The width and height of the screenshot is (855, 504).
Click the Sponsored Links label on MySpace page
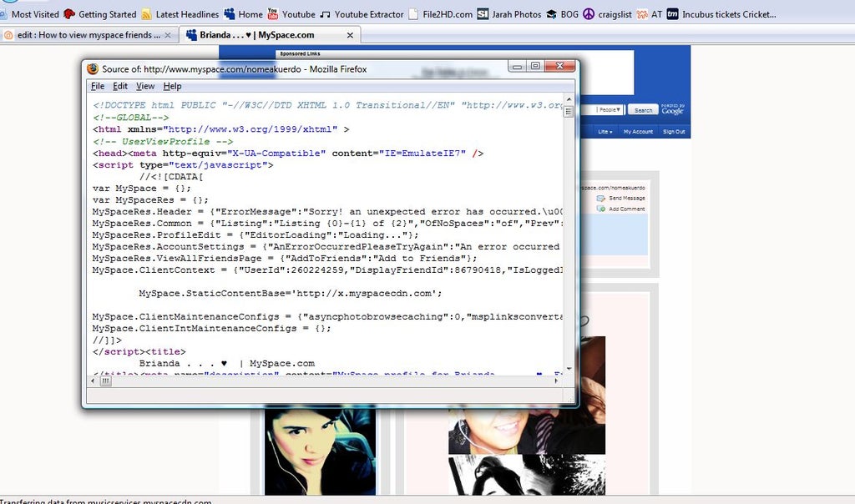point(300,54)
